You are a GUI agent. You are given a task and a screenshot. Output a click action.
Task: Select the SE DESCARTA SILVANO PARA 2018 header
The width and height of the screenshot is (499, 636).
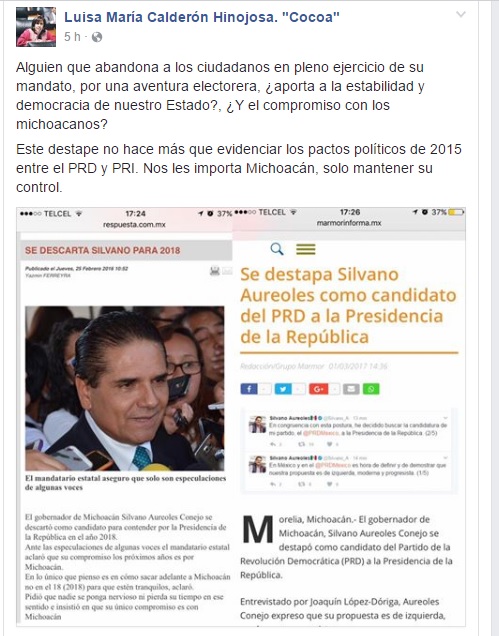click(x=126, y=250)
